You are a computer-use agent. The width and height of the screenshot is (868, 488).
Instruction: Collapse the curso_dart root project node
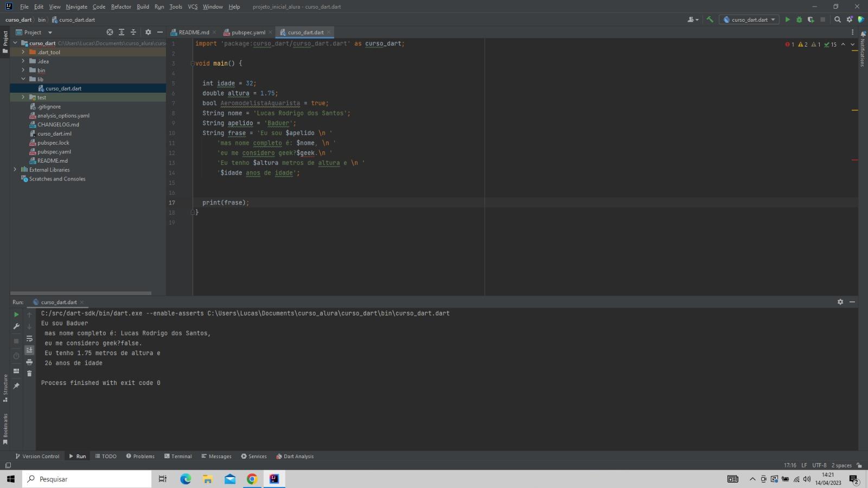pos(15,43)
